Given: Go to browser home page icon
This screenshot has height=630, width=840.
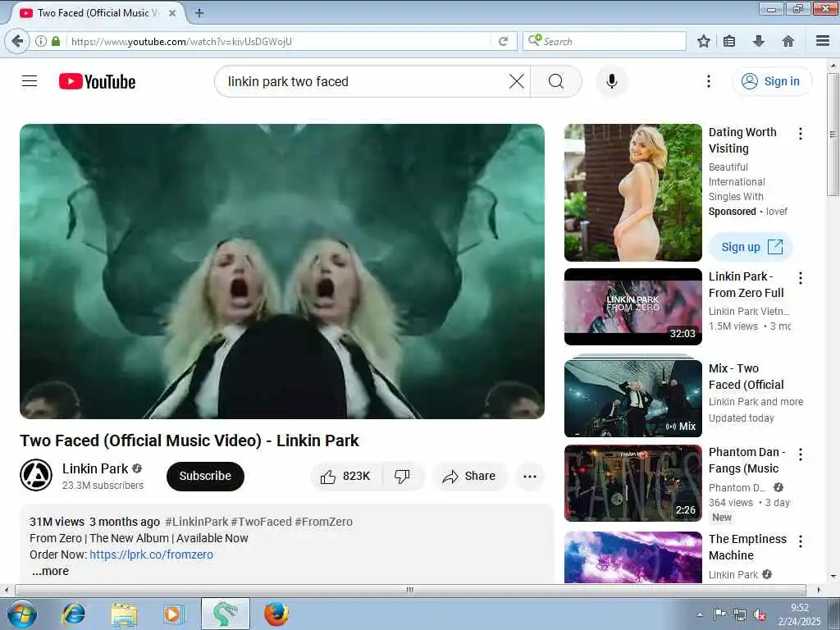Looking at the screenshot, I should point(788,41).
